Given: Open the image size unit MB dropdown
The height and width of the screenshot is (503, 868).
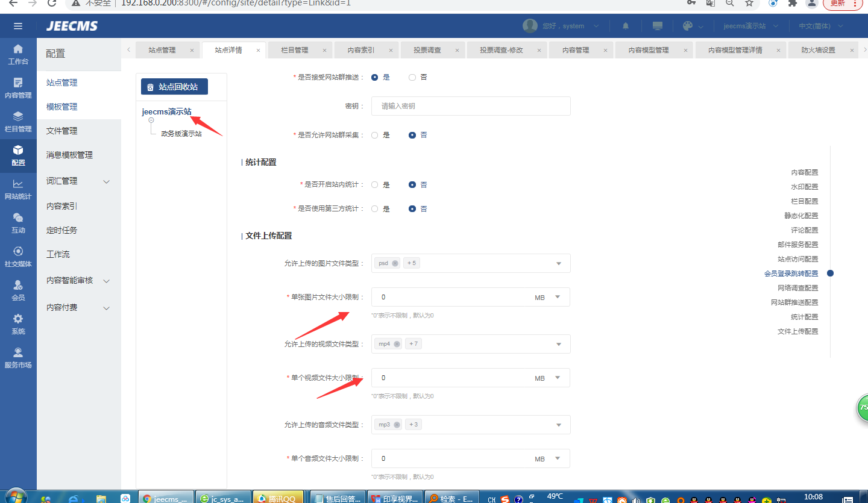Looking at the screenshot, I should 549,297.
